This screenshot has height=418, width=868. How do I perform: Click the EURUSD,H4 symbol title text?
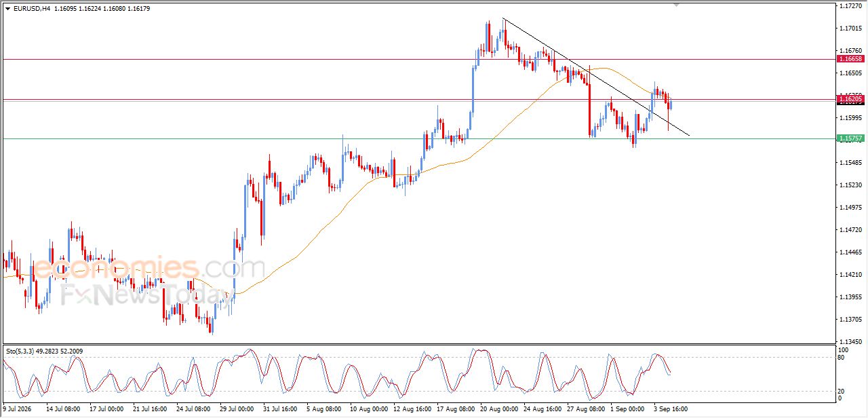(x=32, y=9)
